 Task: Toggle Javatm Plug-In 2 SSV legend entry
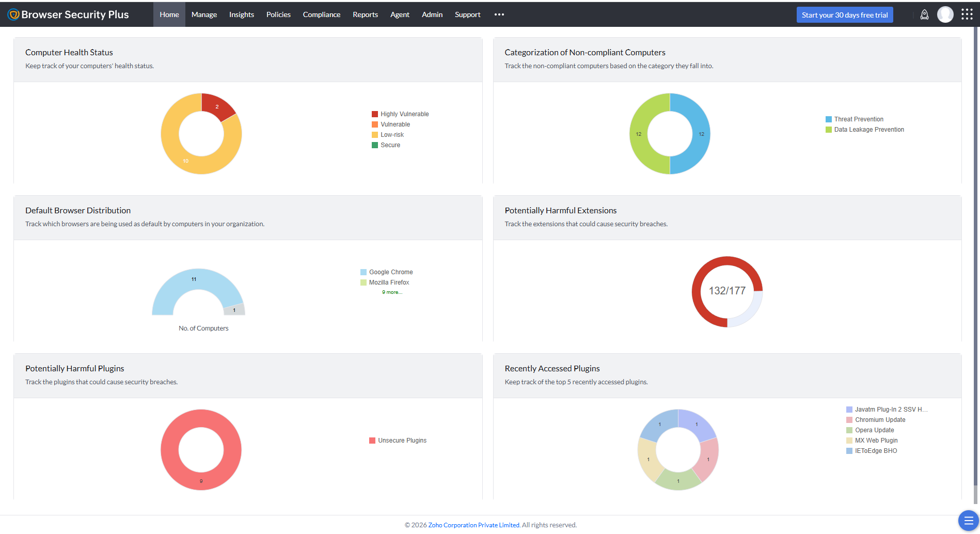[887, 410]
